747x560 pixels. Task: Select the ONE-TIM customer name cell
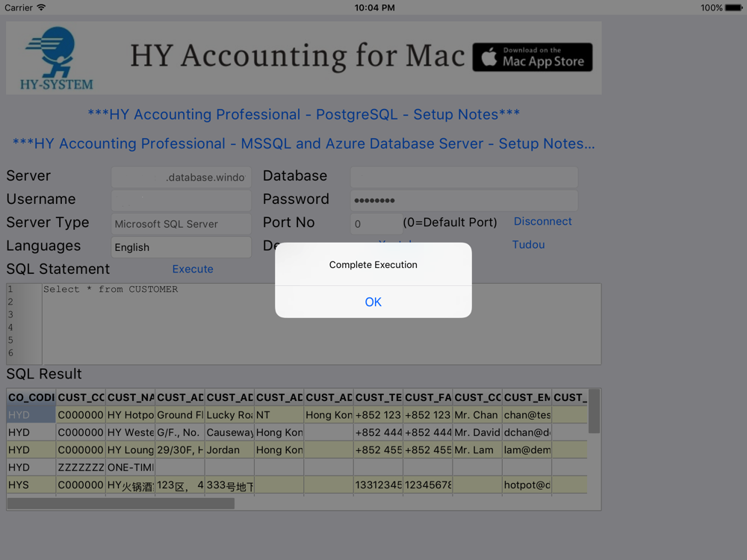131,467
